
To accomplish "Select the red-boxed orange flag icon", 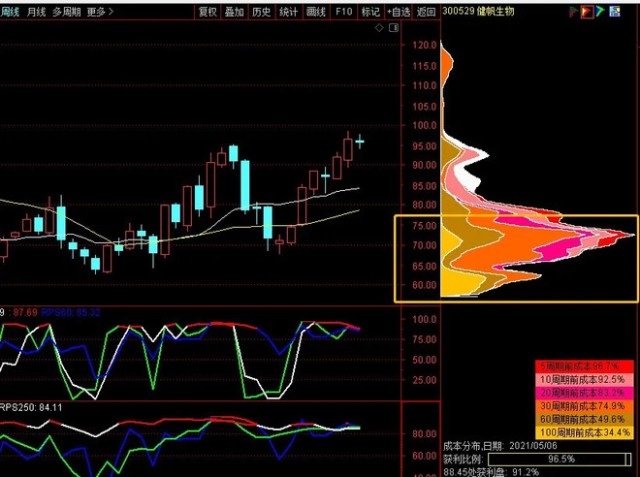I will [587, 12].
